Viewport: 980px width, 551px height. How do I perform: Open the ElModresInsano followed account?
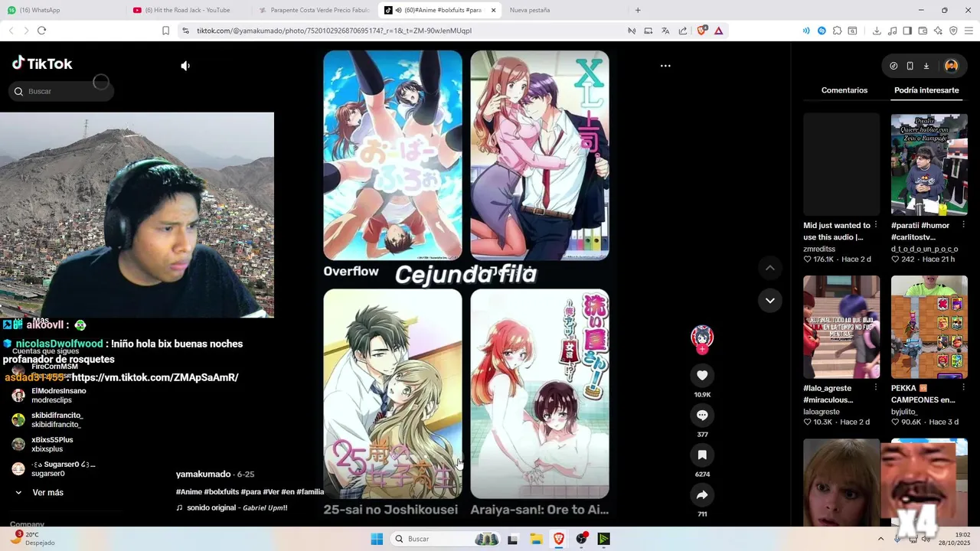[49, 396]
